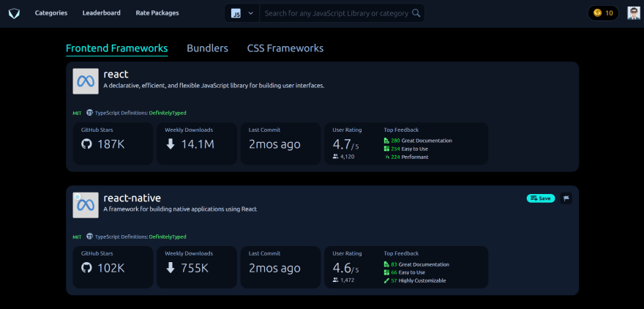This screenshot has width=644, height=309.
Task: Click the react package logo
Action: pyautogui.click(x=86, y=81)
